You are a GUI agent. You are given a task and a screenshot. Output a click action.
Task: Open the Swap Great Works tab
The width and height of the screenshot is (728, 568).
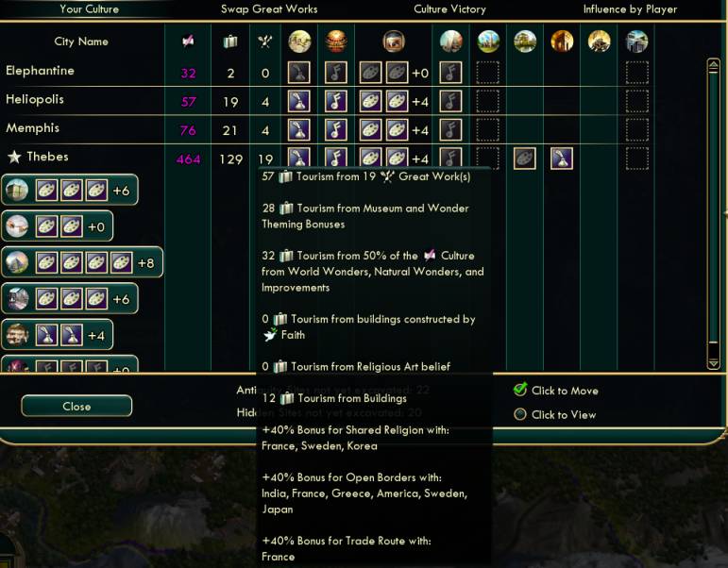click(269, 9)
